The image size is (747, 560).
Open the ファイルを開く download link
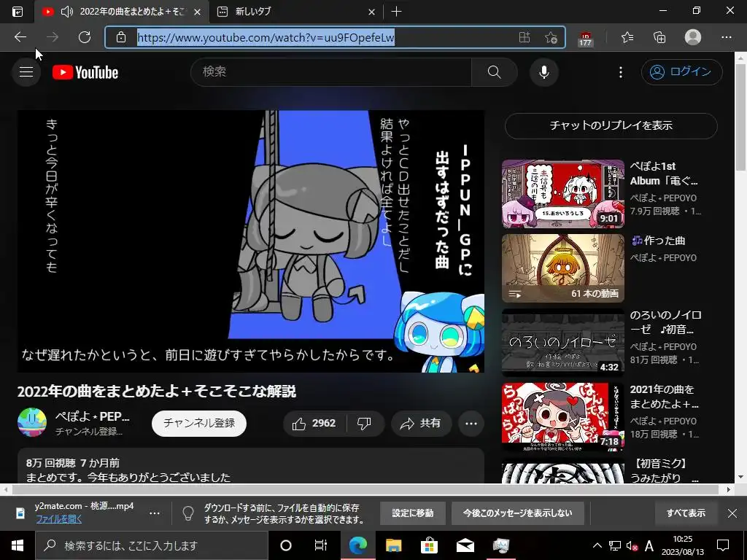click(x=58, y=519)
